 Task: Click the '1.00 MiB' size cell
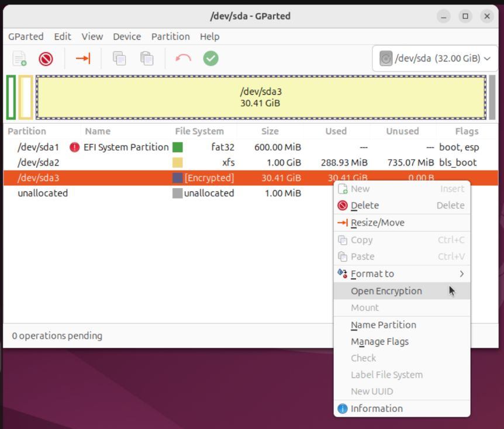pyautogui.click(x=283, y=193)
